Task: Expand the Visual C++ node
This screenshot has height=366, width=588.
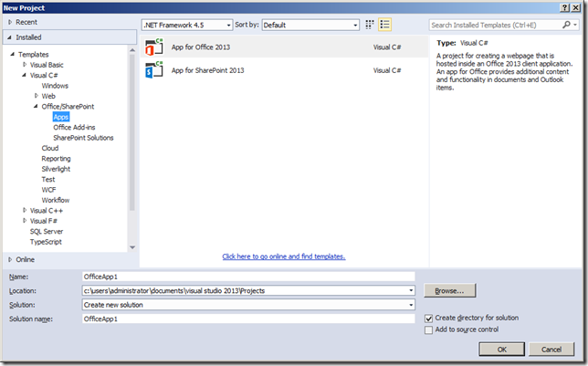Action: tap(25, 210)
